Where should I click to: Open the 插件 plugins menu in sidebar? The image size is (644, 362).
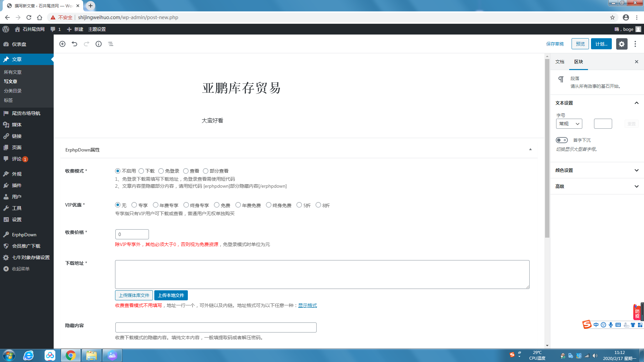17,185
